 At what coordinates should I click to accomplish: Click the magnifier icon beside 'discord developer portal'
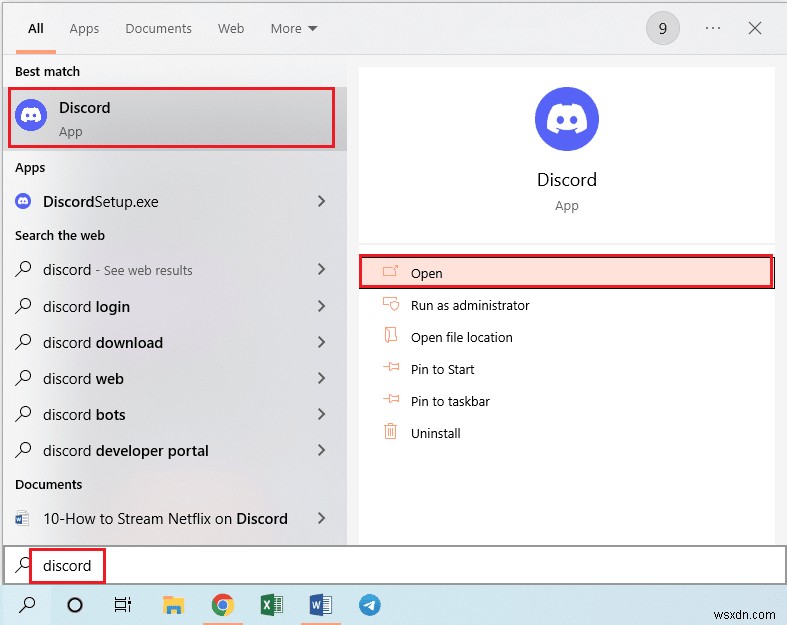pyautogui.click(x=23, y=450)
